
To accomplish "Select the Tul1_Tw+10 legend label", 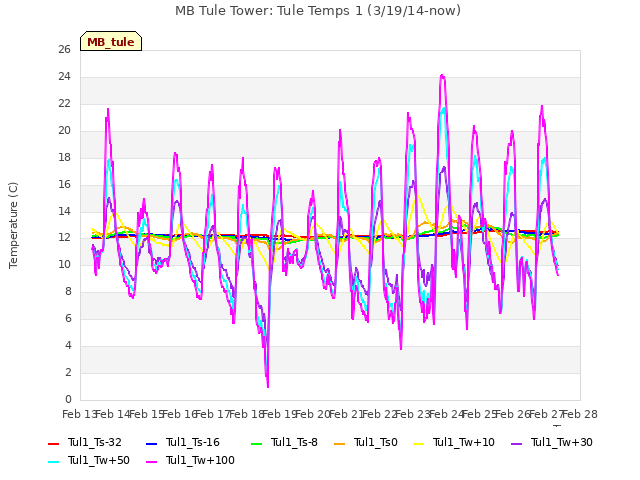I will tap(464, 442).
